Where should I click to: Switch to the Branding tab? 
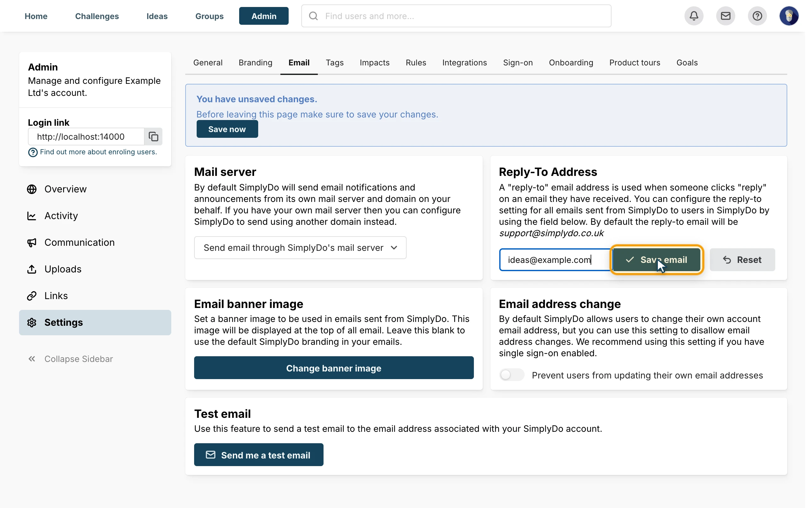coord(255,63)
